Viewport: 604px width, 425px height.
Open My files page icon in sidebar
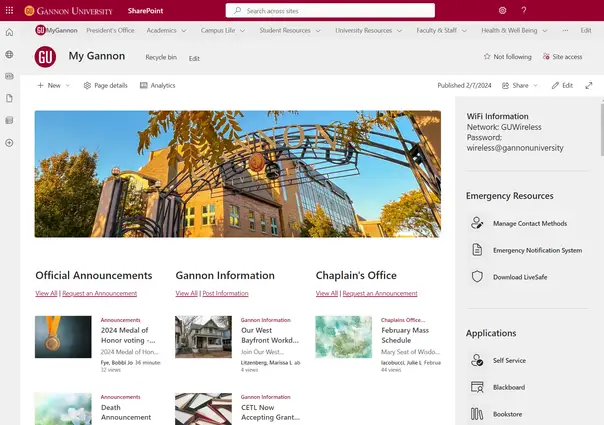tap(10, 98)
